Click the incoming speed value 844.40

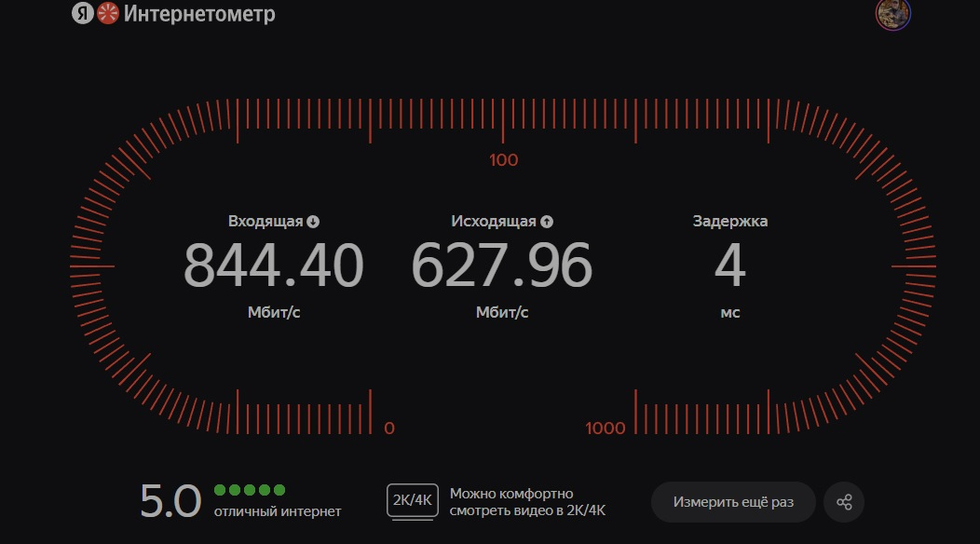pyautogui.click(x=273, y=265)
